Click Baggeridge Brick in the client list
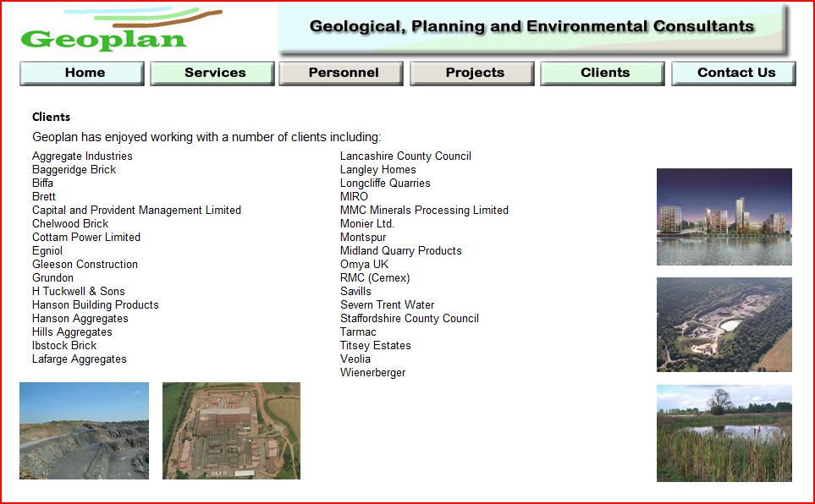Screen dimensions: 815x504 [74, 169]
